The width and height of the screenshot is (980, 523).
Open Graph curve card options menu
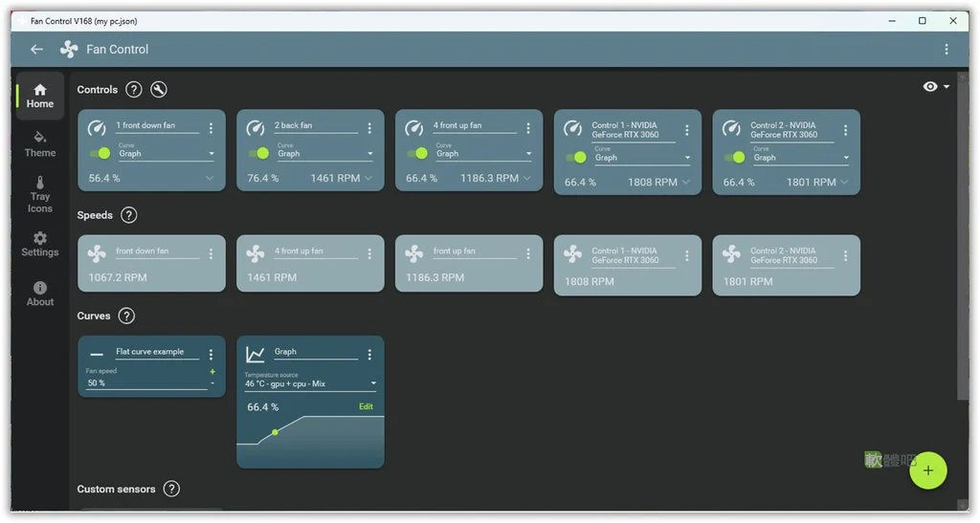pyautogui.click(x=369, y=355)
